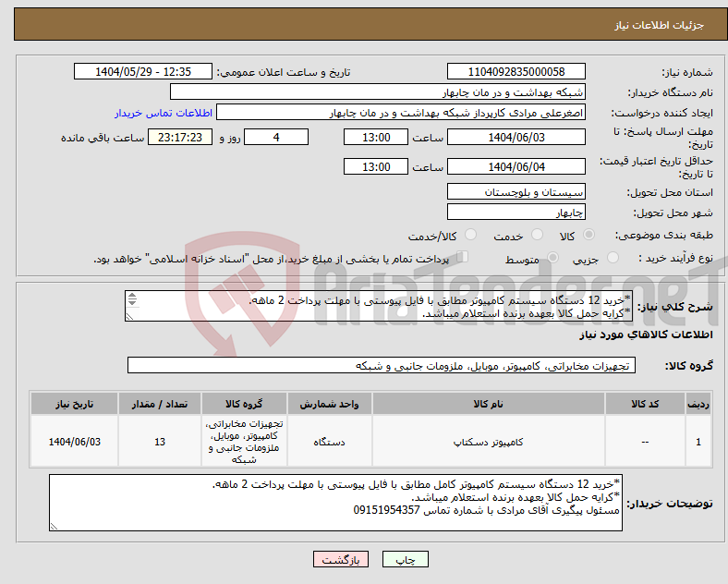This screenshot has height=584, width=728.
Task: Click scroll-down arrow in شرح کلی نیاز box
Action: pos(132,303)
